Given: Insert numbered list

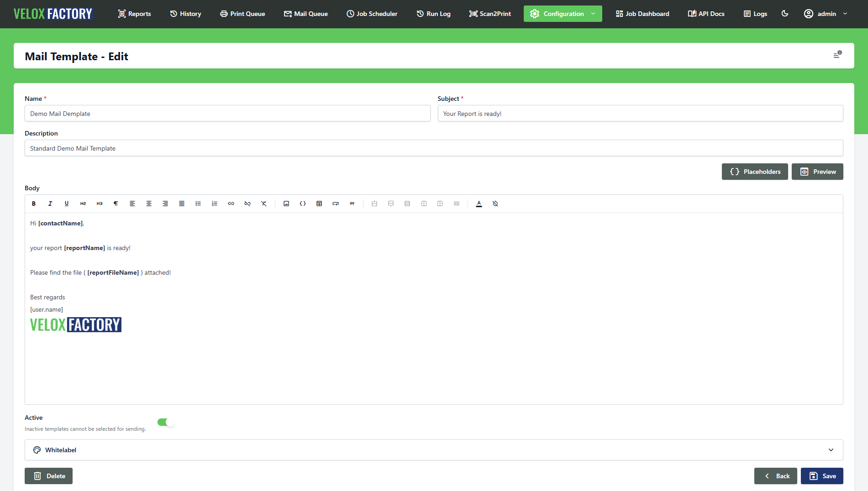Looking at the screenshot, I should pyautogui.click(x=215, y=204).
